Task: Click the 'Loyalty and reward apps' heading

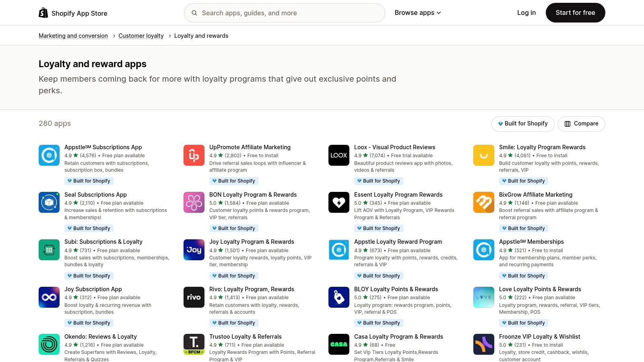Action: point(93,64)
